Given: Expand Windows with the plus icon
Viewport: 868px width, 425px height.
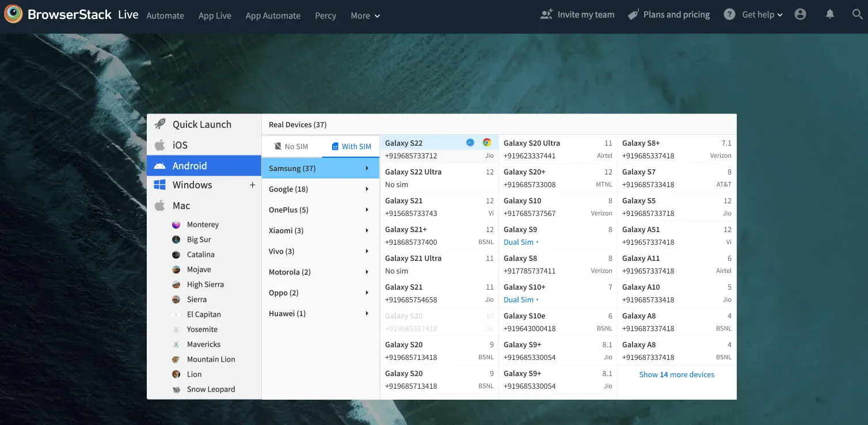Looking at the screenshot, I should (252, 185).
